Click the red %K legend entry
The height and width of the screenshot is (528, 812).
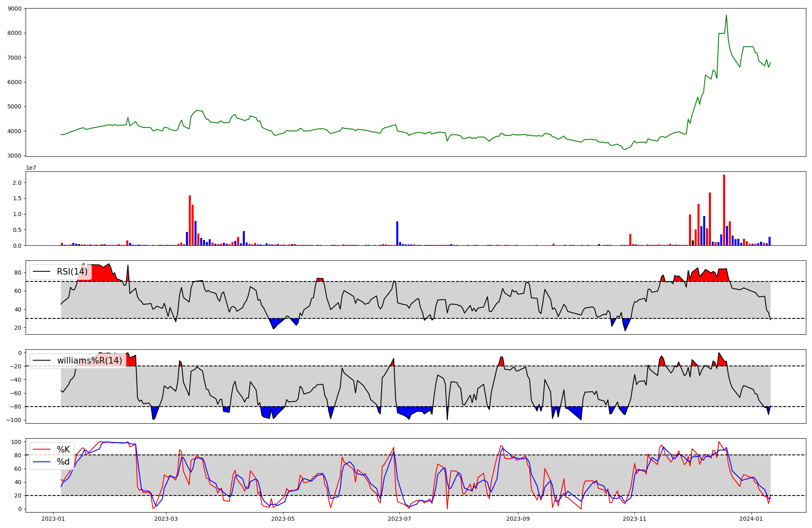click(x=63, y=450)
